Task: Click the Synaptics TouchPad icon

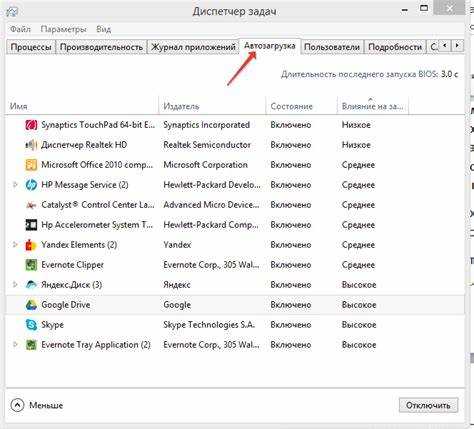Action: (31, 125)
